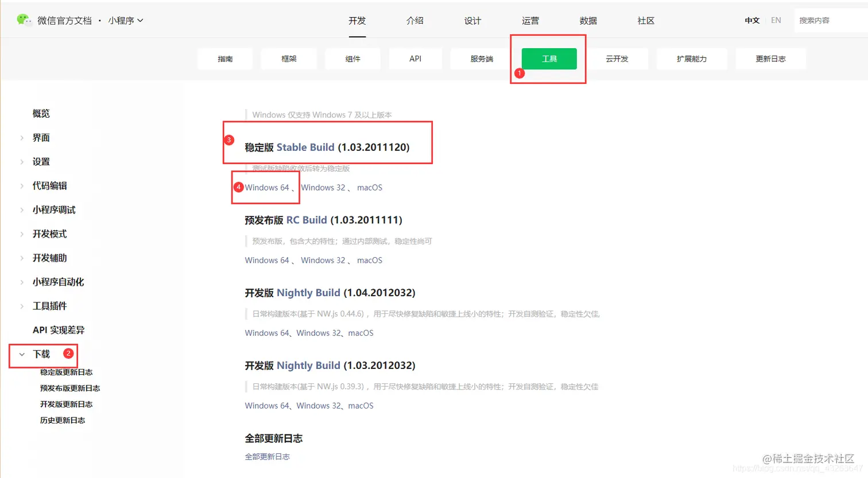Expand the 设置 sidebar section
This screenshot has height=478, width=868.
41,162
